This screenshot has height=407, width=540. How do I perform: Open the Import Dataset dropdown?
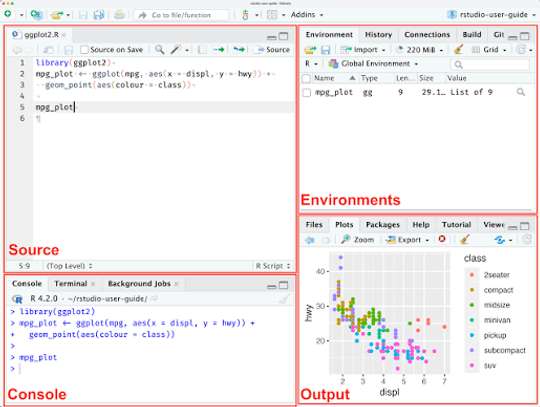pos(363,50)
